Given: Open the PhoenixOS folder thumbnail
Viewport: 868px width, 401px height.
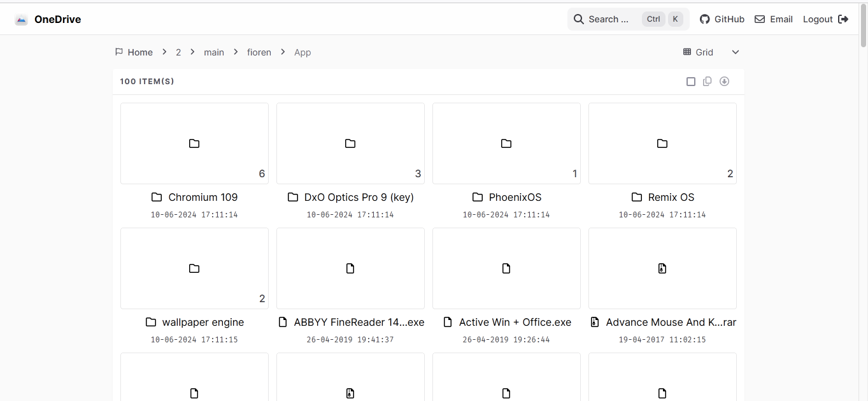Looking at the screenshot, I should [x=506, y=143].
